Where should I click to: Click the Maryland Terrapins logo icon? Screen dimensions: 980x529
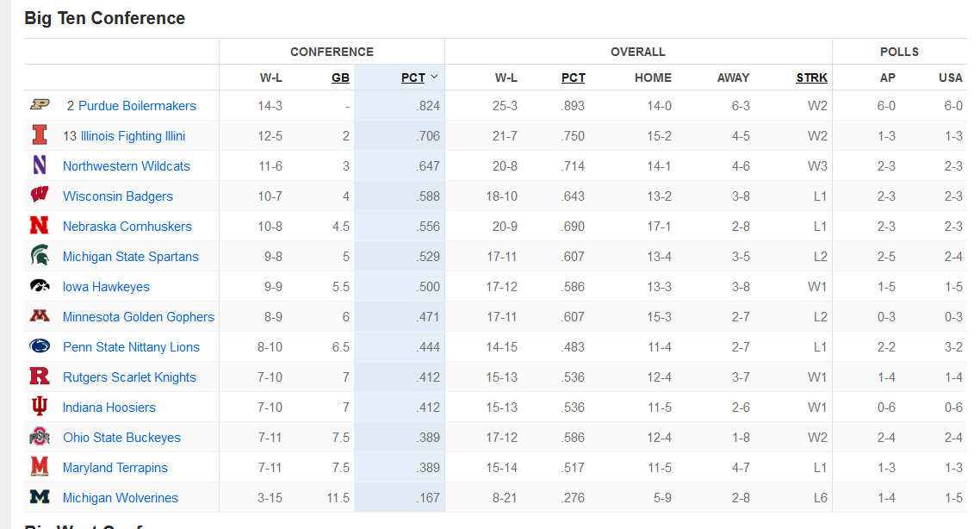coord(40,467)
